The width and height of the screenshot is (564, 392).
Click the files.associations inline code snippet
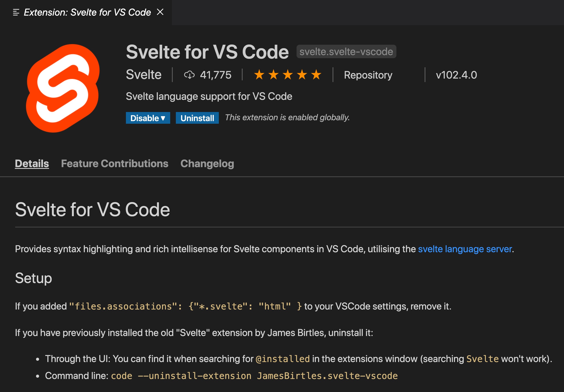(185, 306)
